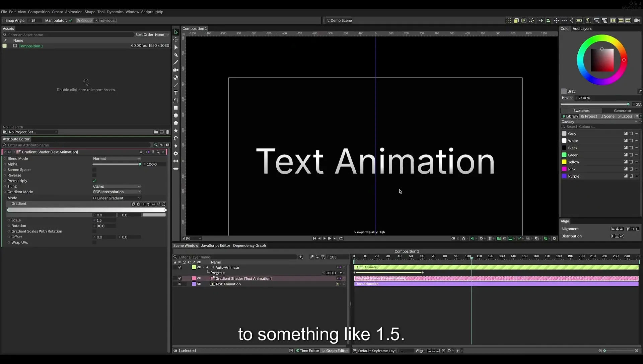Click the Enter a layer name search field
Image resolution: width=643 pixels, height=364 pixels.
236,257
